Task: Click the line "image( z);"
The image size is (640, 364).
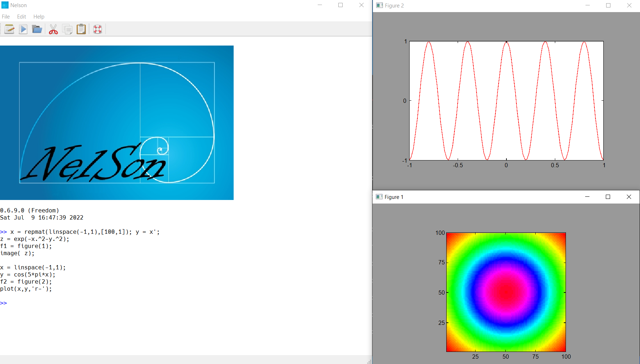Action: point(17,253)
